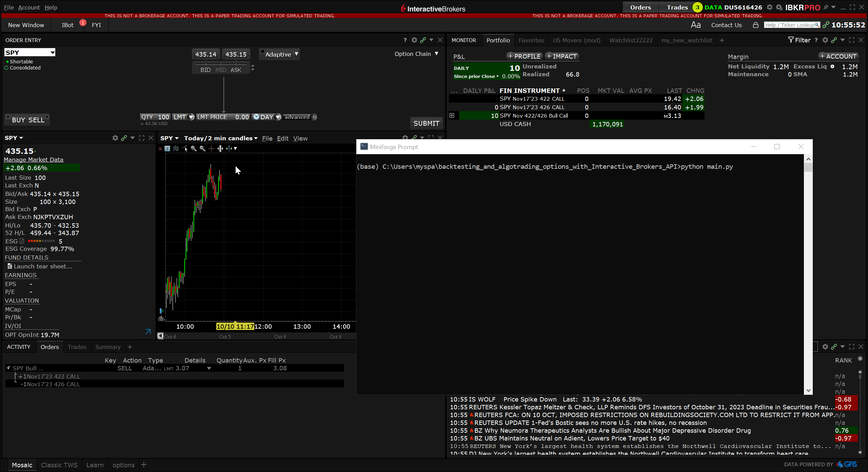Select the trendline drawing tool
This screenshot has width=868, height=472.
[x=185, y=148]
